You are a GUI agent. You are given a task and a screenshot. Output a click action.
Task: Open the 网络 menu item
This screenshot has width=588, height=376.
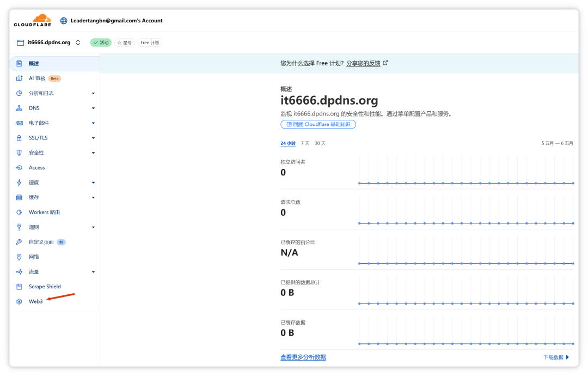click(x=55, y=257)
